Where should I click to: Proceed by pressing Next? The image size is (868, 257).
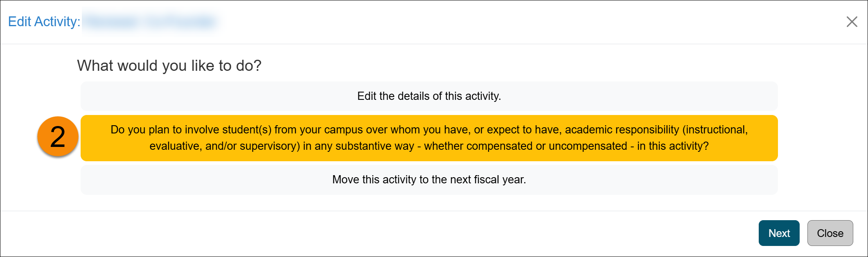coord(779,233)
